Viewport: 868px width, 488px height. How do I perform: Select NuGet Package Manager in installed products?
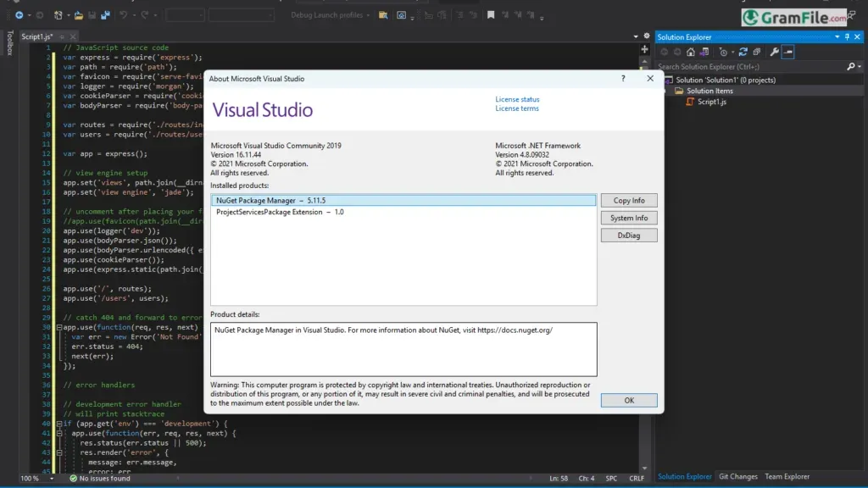coord(403,200)
